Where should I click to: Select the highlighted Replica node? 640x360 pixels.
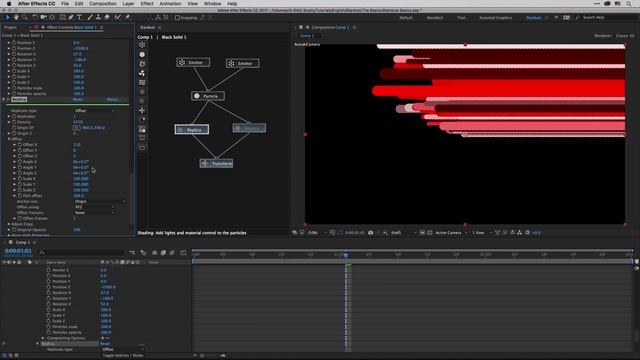(192, 129)
